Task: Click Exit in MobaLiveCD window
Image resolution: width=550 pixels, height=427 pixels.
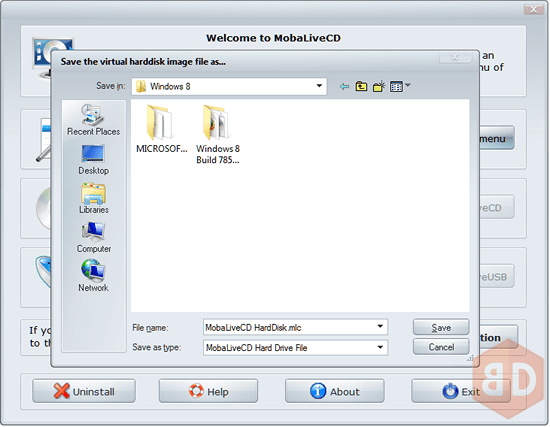Action: pos(461,391)
